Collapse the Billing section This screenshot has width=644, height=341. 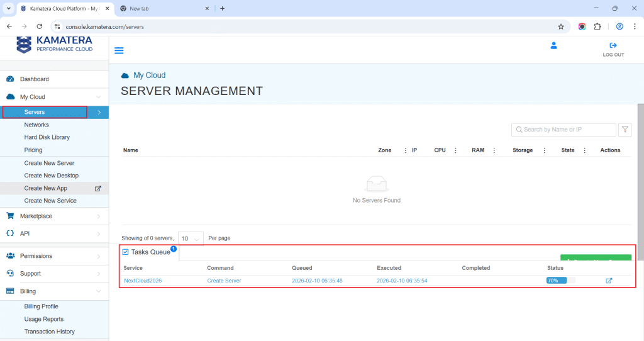pyautogui.click(x=99, y=291)
